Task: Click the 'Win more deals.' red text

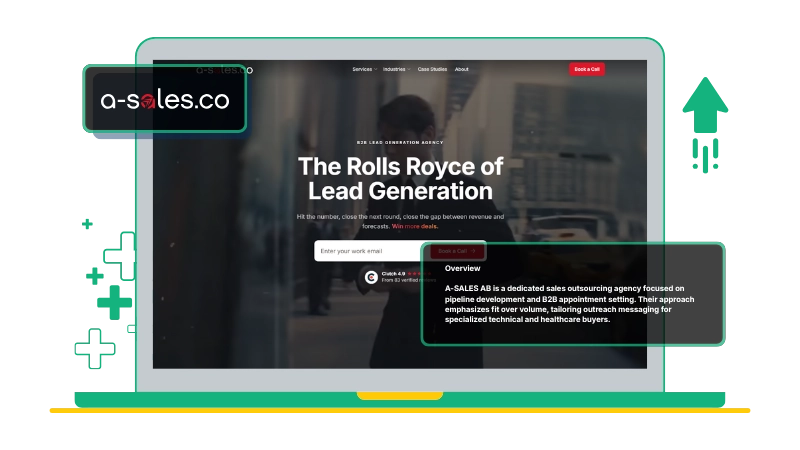Action: [415, 227]
